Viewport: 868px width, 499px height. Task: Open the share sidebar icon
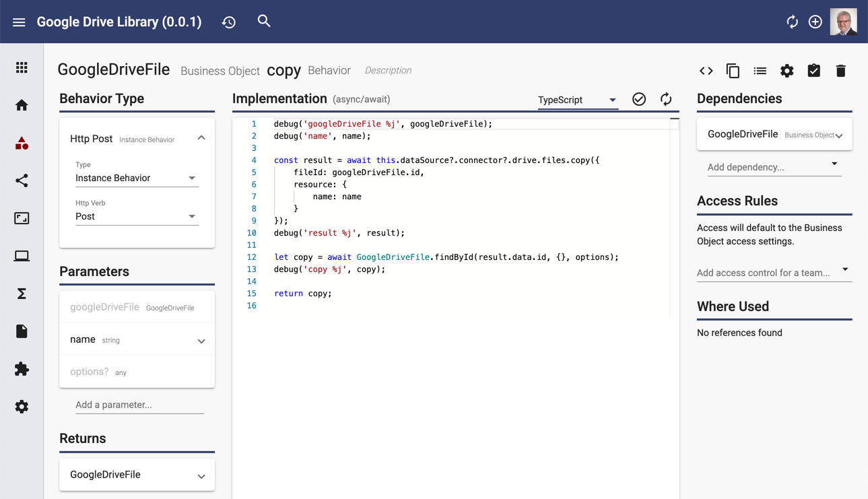[22, 180]
